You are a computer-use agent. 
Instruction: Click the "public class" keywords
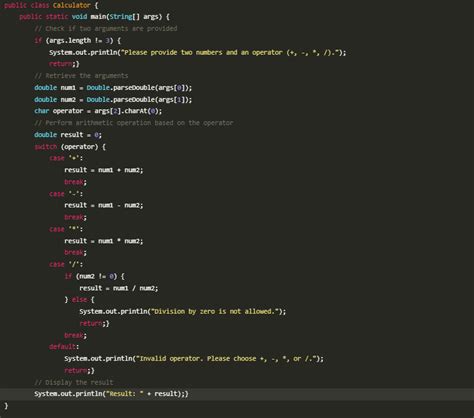(27, 5)
